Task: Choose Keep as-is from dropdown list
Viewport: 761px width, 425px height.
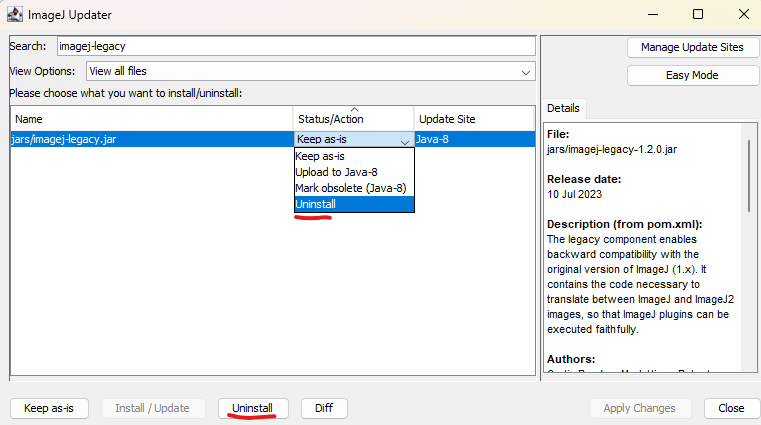Action: (x=354, y=156)
